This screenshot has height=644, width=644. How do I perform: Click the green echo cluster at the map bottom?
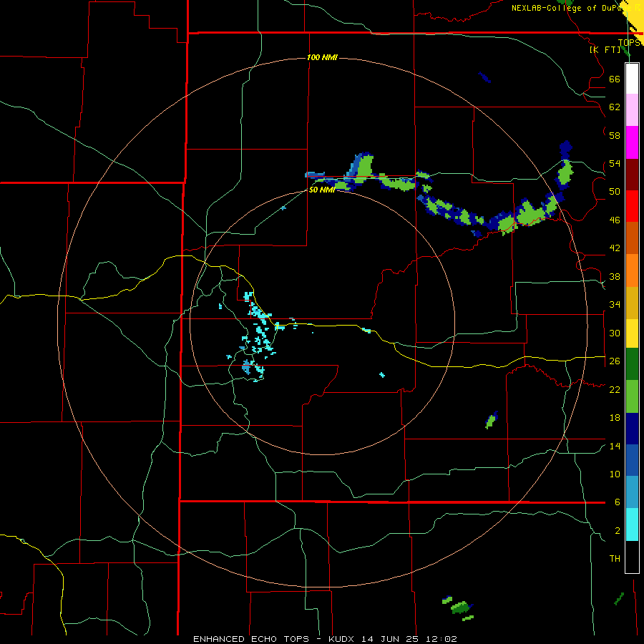(x=460, y=607)
